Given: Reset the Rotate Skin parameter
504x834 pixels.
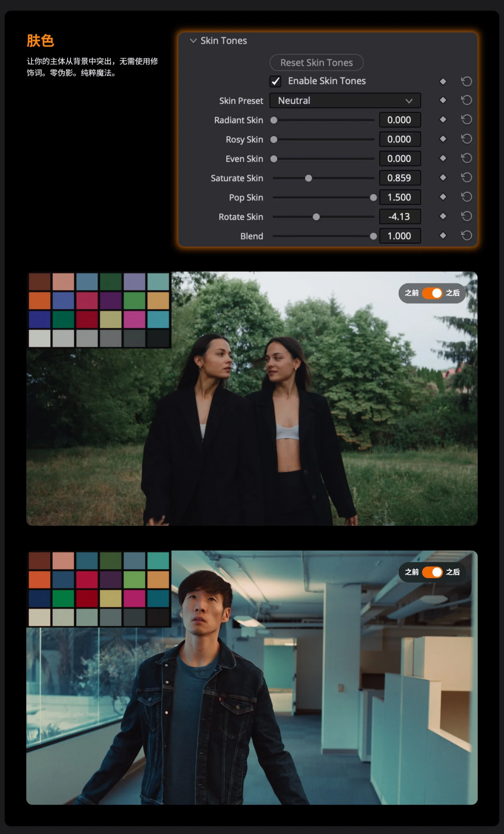Looking at the screenshot, I should (467, 216).
